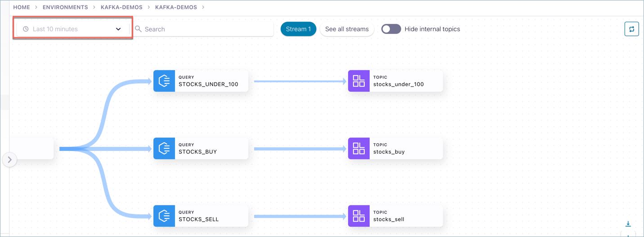The width and height of the screenshot is (644, 237).
Task: Select the Stream 1 pill
Action: (298, 29)
